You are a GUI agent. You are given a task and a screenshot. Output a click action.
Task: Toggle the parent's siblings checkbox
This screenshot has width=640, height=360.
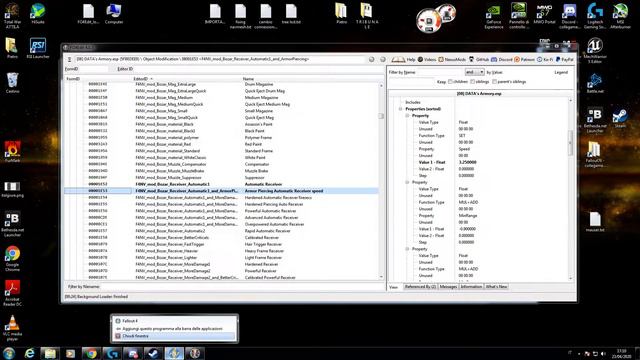(x=494, y=82)
